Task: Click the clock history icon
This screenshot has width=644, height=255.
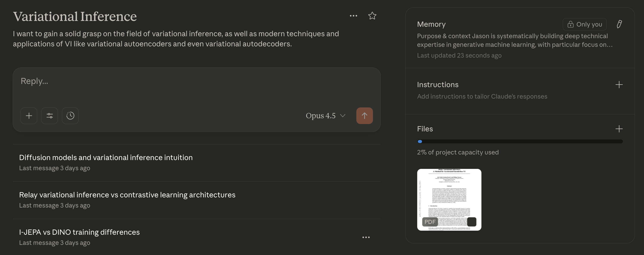Action: (70, 116)
